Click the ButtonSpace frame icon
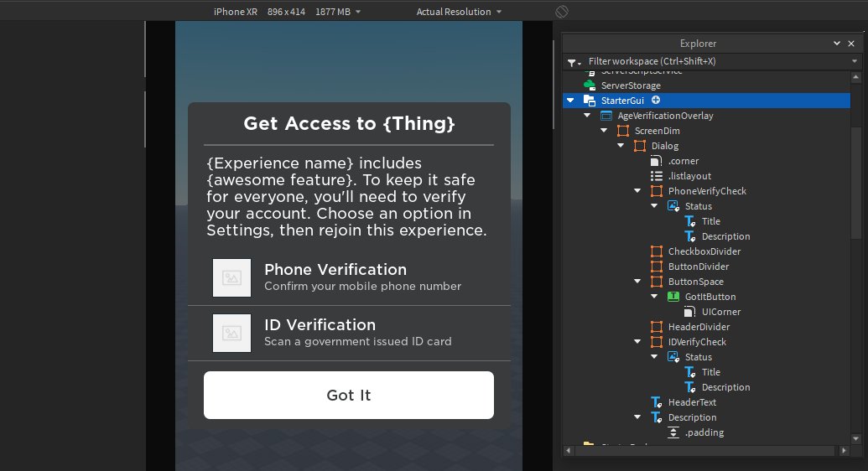 click(657, 282)
